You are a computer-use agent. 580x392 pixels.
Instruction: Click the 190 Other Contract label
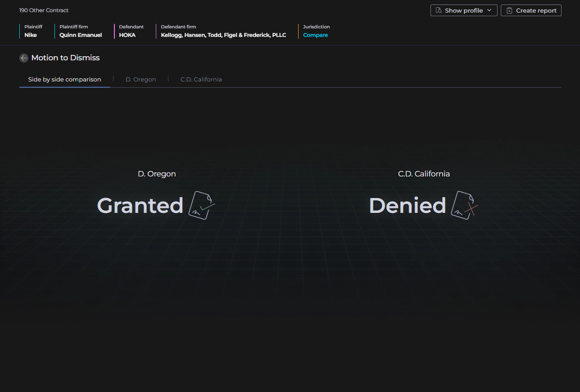tap(44, 10)
